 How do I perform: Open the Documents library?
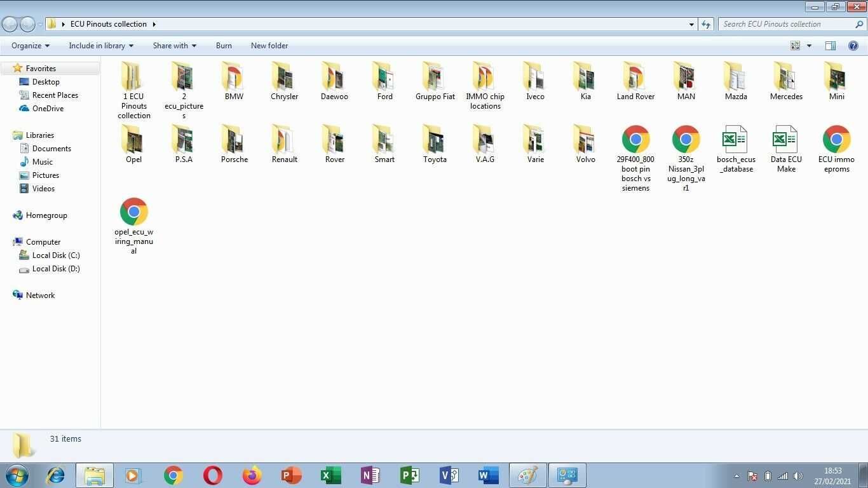[x=51, y=149]
